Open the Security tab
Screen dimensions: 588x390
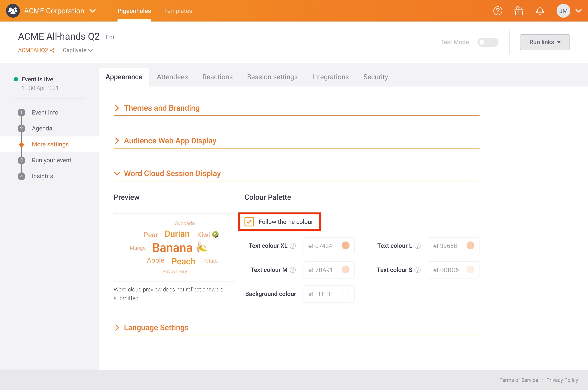click(376, 77)
